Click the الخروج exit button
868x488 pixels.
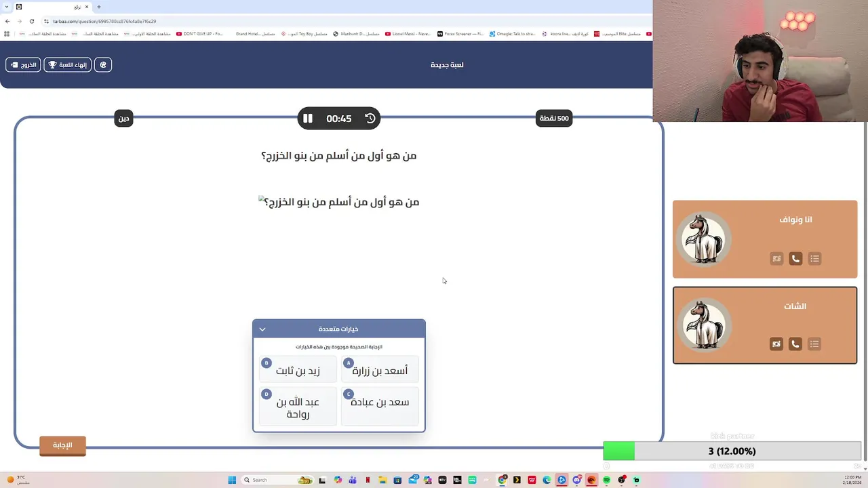point(23,65)
